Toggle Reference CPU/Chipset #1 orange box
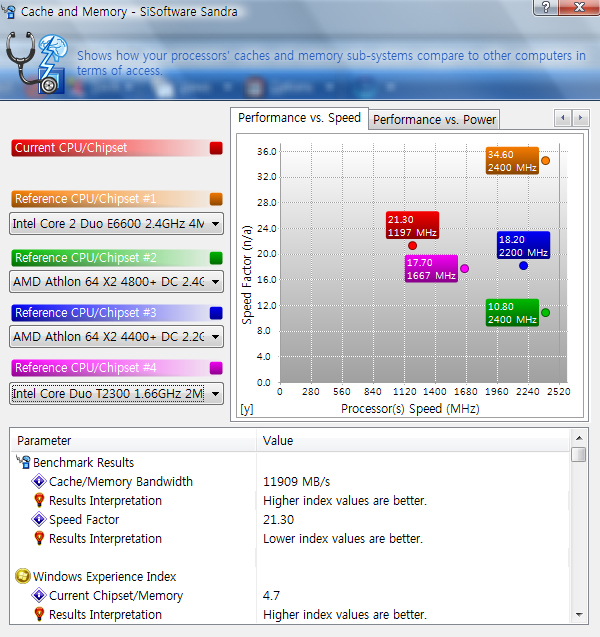 (216, 199)
